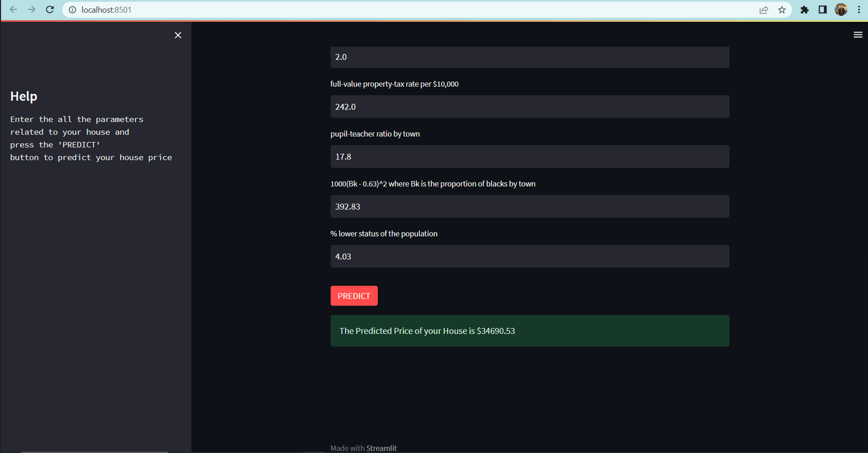The image size is (868, 453).
Task: Open the Chrome three-dot menu
Action: click(x=860, y=9)
